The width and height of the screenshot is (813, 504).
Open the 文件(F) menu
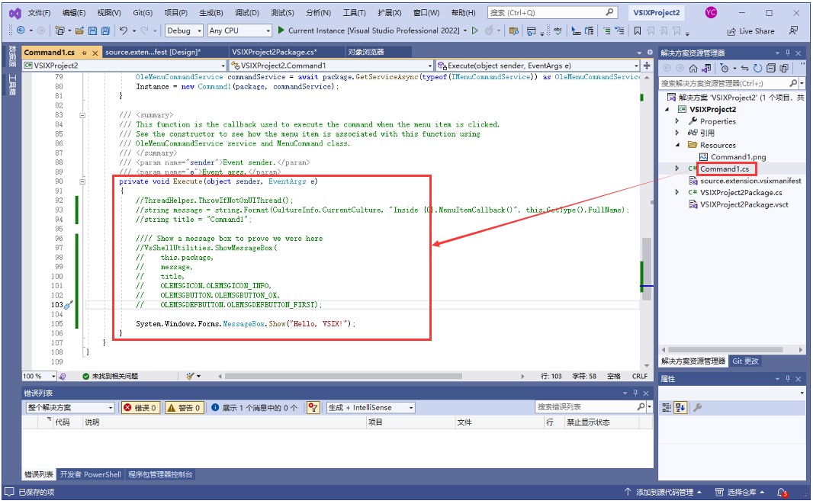point(39,12)
